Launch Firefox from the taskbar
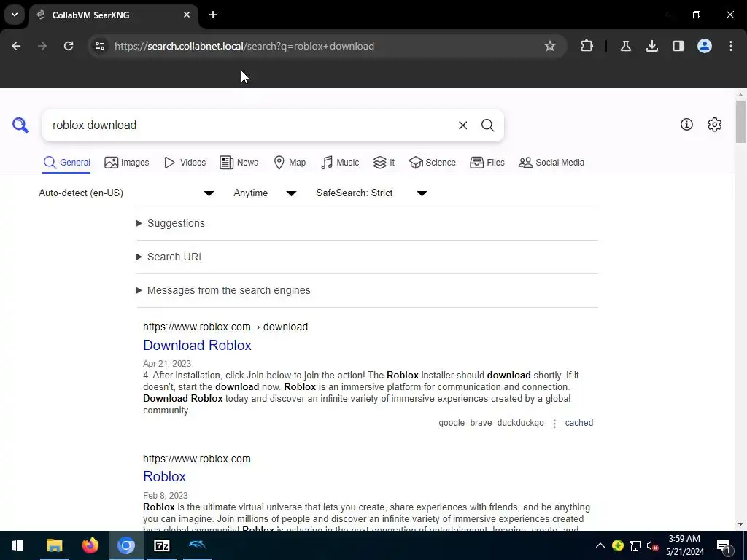This screenshot has height=560, width=747. (90, 545)
